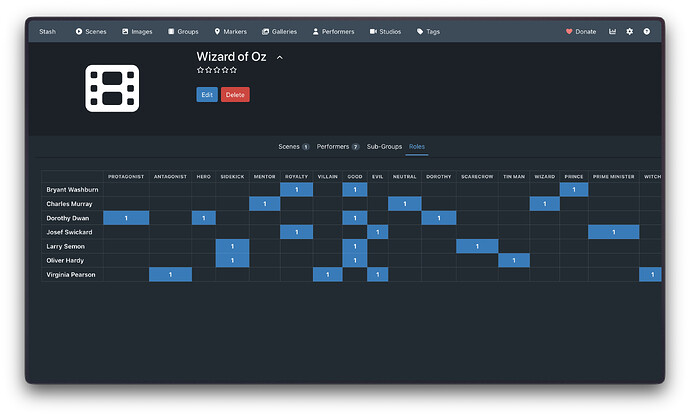Image resolution: width=690 pixels, height=416 pixels.
Task: Open the Images page from navbar
Action: [x=137, y=32]
